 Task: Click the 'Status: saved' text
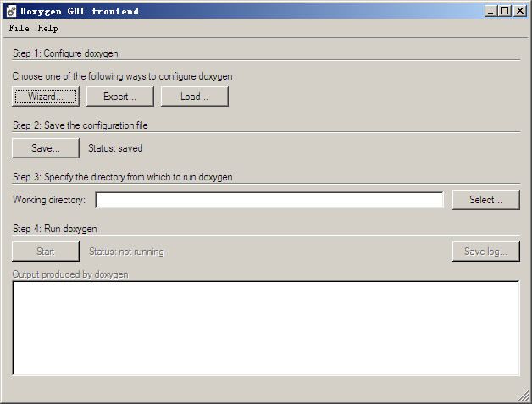115,148
